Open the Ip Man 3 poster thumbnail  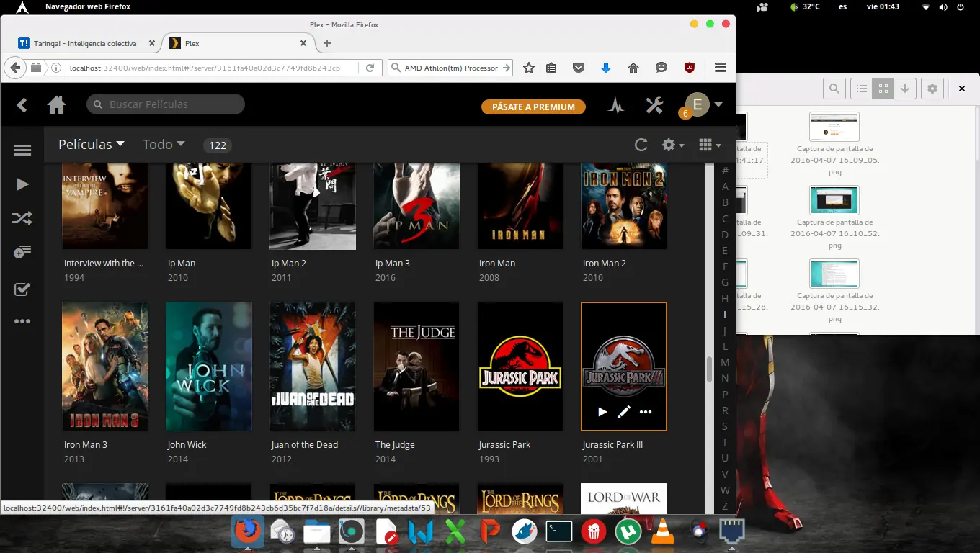point(416,207)
